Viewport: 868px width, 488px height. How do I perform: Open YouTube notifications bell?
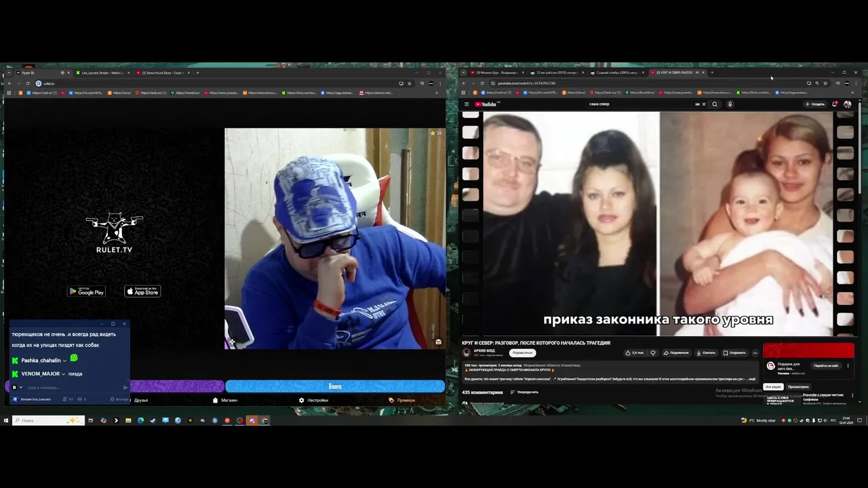[835, 104]
